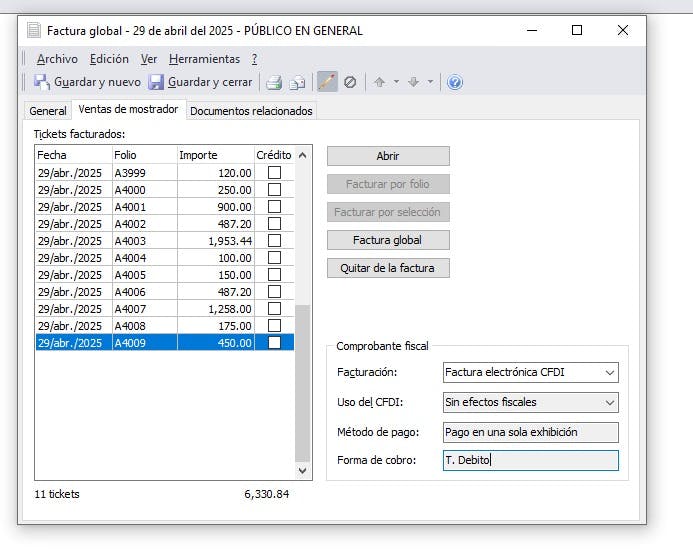Select the importe 900.00 cell
This screenshot has width=693, height=552.
pos(216,207)
